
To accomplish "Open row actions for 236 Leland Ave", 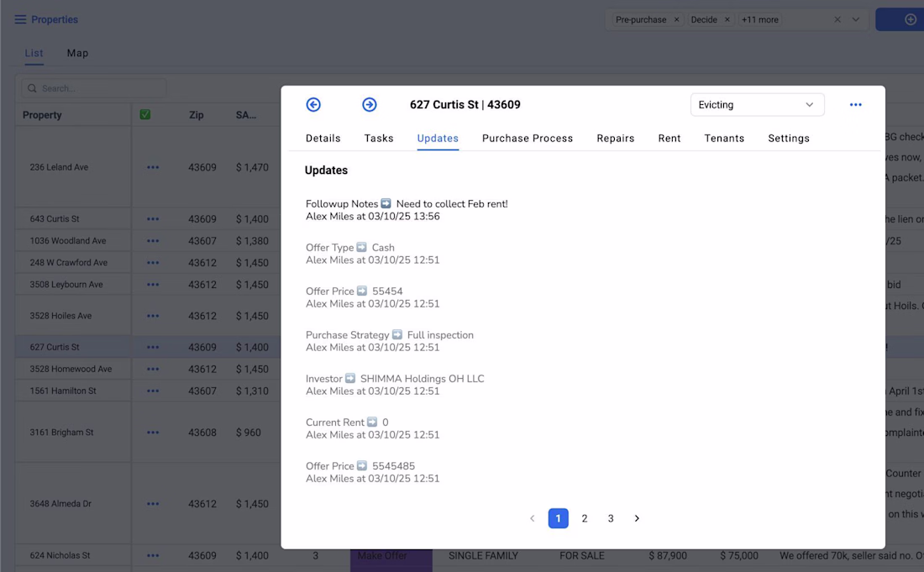I will tap(153, 167).
